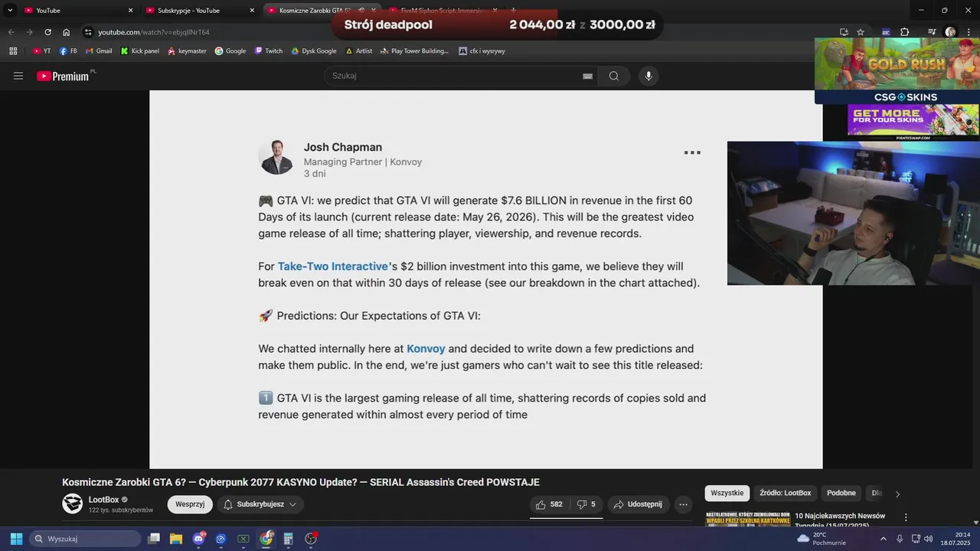This screenshot has height=551, width=980.
Task: Click Josh Chapman's profile picture
Action: [276, 158]
